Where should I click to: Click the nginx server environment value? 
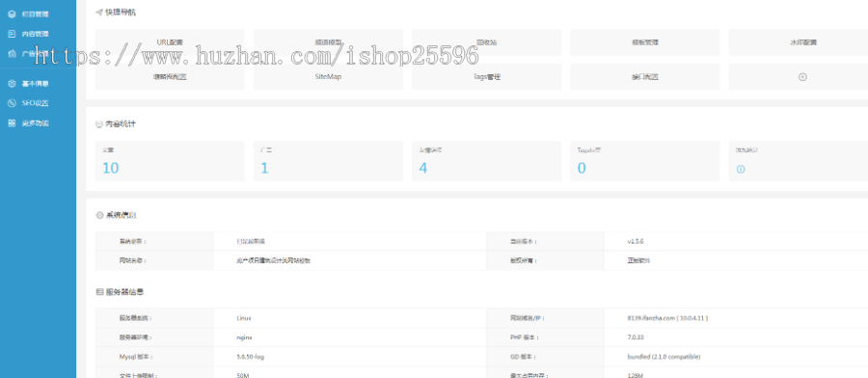pyautogui.click(x=244, y=337)
